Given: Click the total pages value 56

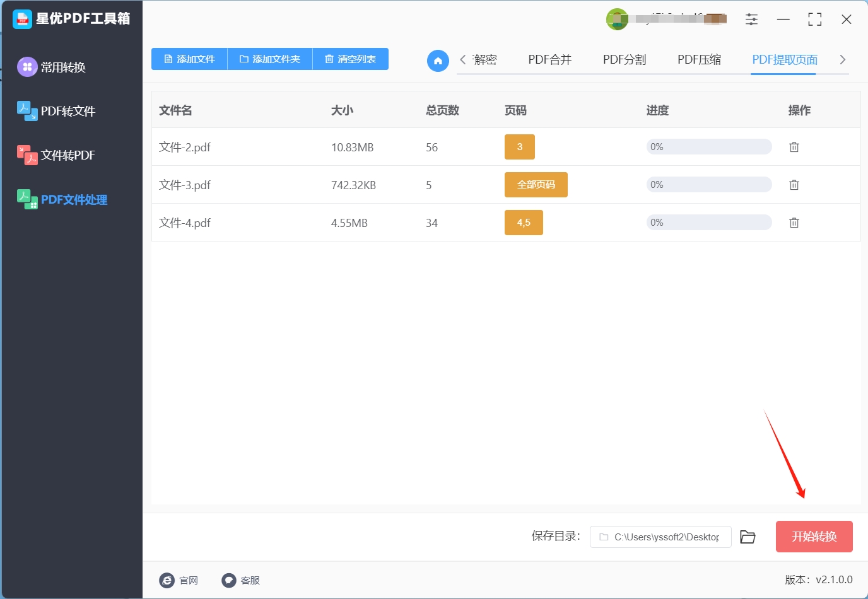Looking at the screenshot, I should pos(431,148).
